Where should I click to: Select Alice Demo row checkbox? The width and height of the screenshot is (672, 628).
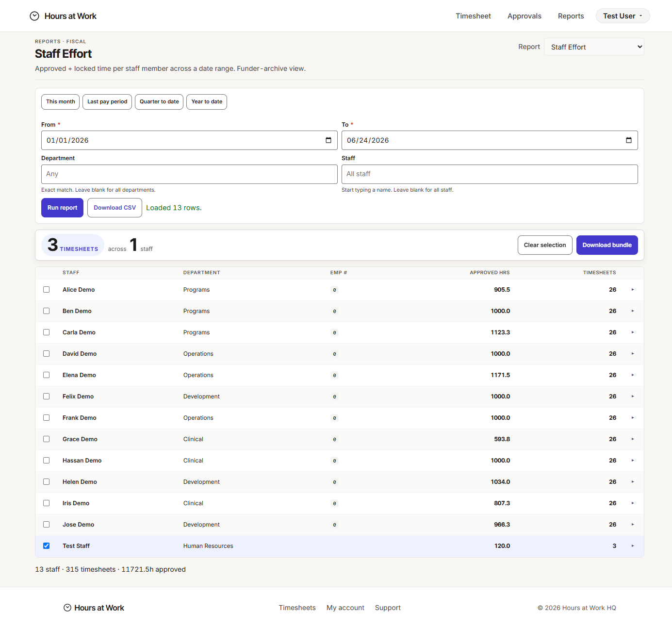coord(47,290)
